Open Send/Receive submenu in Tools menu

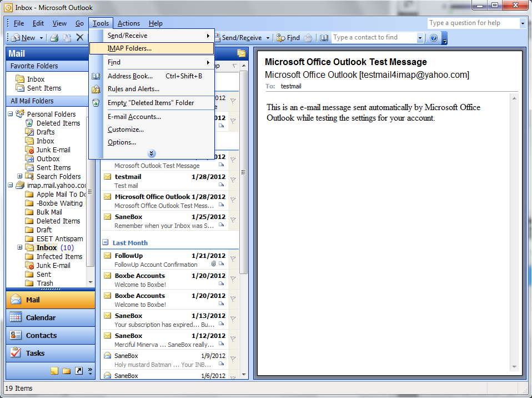pyautogui.click(x=152, y=36)
